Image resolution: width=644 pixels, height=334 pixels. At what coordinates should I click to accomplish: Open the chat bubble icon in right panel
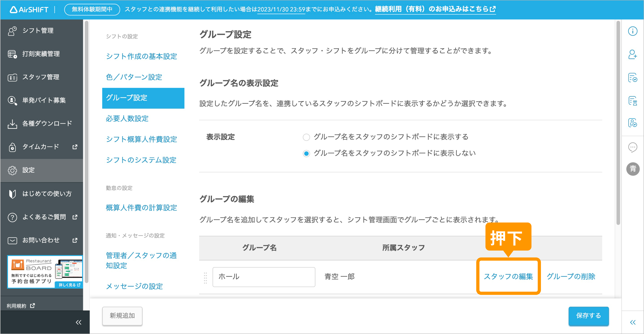633,147
